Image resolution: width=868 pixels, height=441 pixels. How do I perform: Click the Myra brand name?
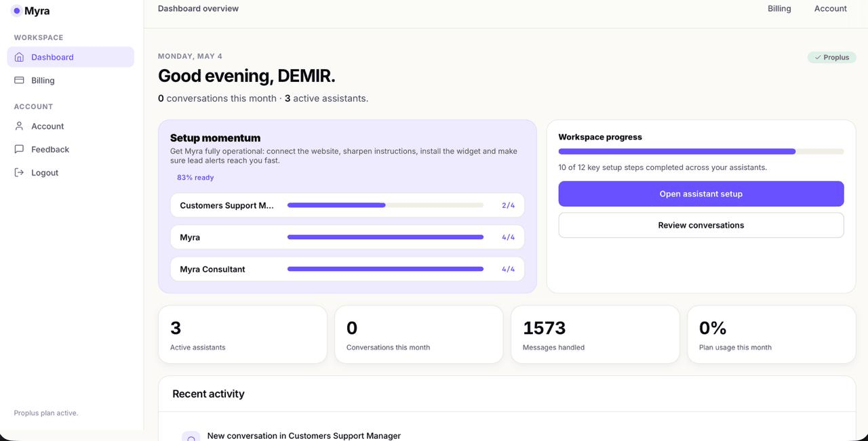pos(37,11)
